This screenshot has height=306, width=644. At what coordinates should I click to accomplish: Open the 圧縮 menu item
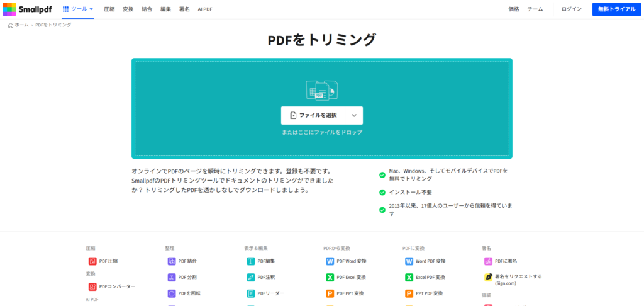coord(109,9)
